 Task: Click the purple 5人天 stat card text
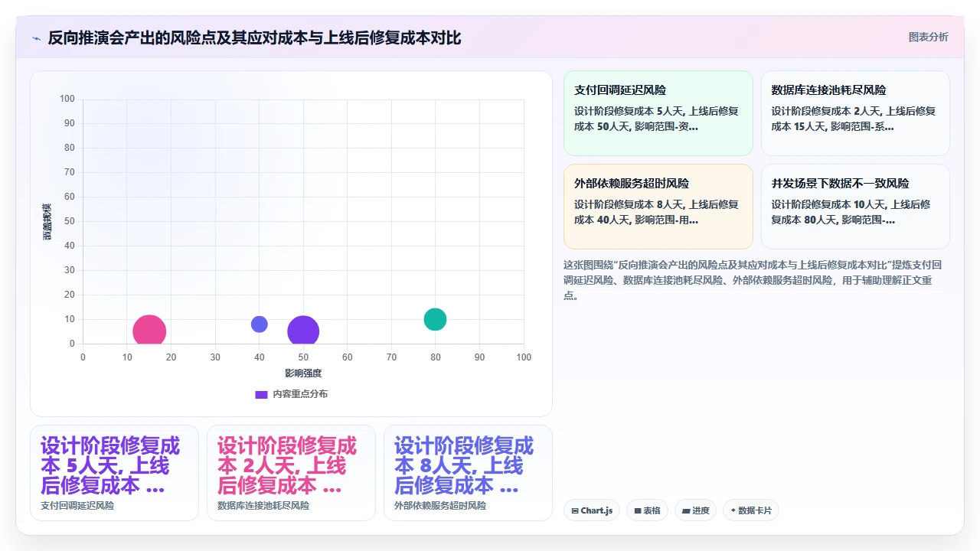point(110,465)
